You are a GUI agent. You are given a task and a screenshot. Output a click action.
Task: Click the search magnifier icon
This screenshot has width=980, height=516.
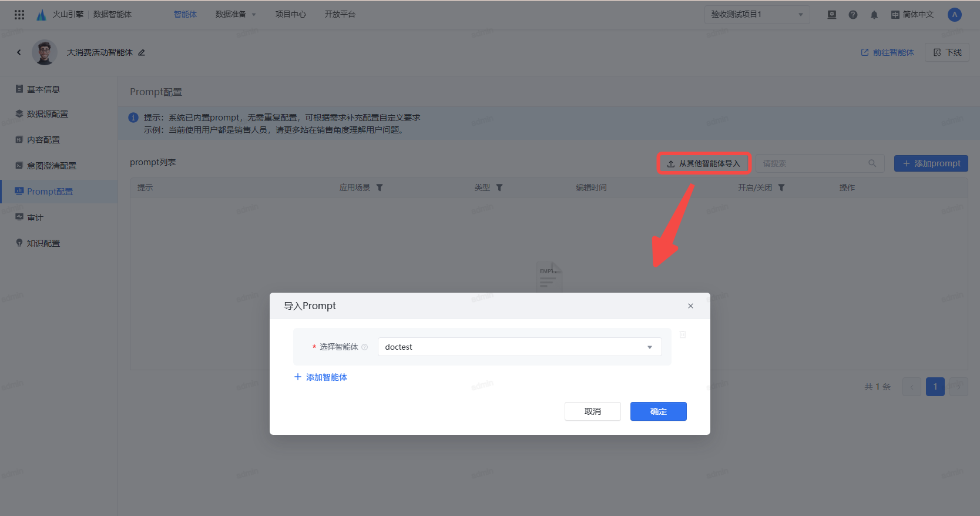pyautogui.click(x=872, y=163)
